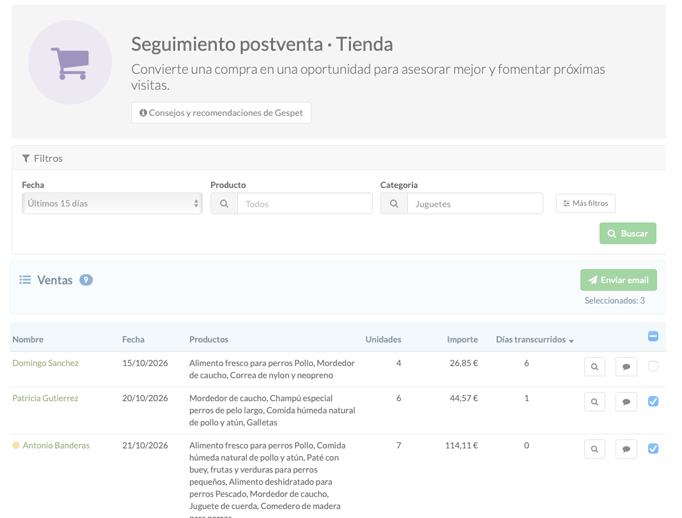
Task: Toggle the select-all checkbox in table header
Action: pos(653,336)
